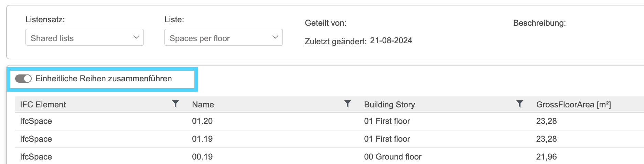
Task: Sort by IFC Element column header
Action: tap(43, 105)
